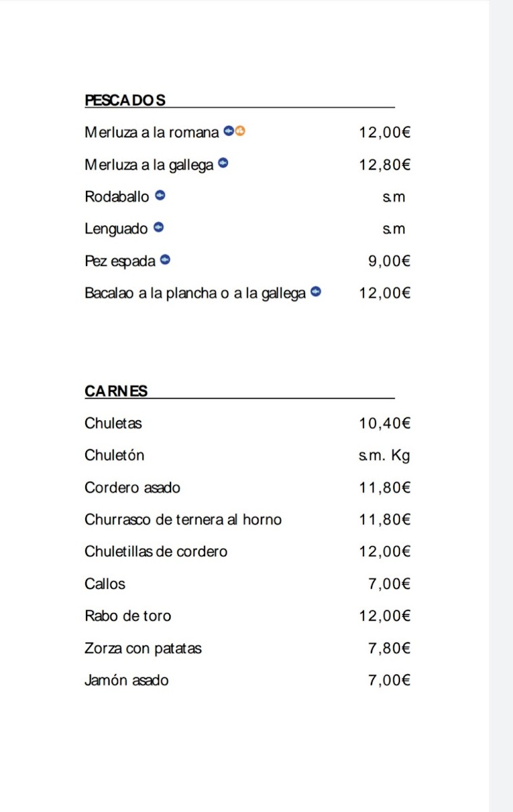Click the 9,00€ price for Pez espada
Viewport: 513px width, 812px height.
tap(389, 261)
